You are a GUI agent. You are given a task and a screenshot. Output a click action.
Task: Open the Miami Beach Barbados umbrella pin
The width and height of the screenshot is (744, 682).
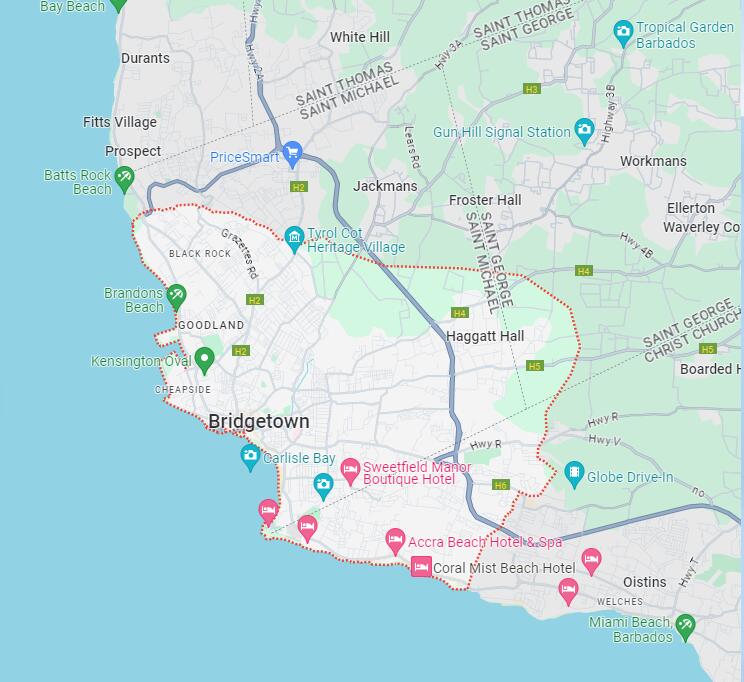tap(685, 627)
